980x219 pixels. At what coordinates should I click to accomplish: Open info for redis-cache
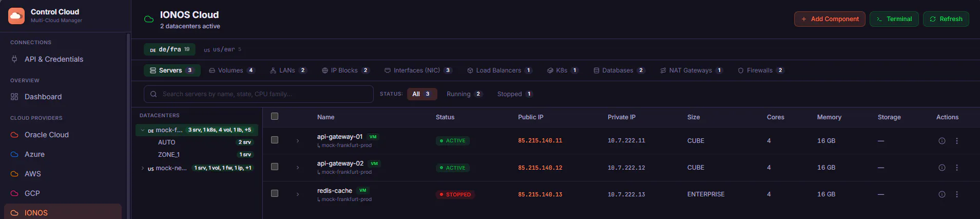942,194
